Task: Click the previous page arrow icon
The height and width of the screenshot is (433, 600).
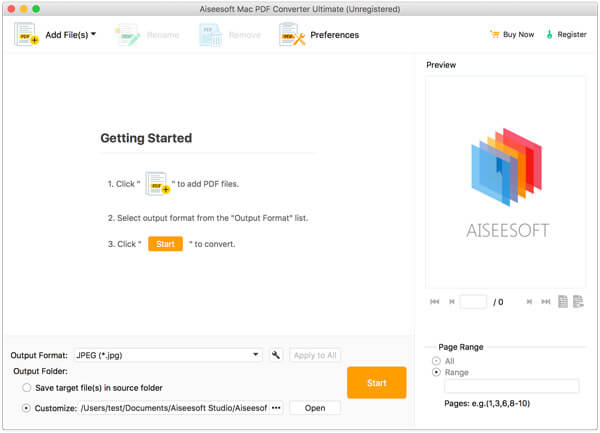Action: 452,302
